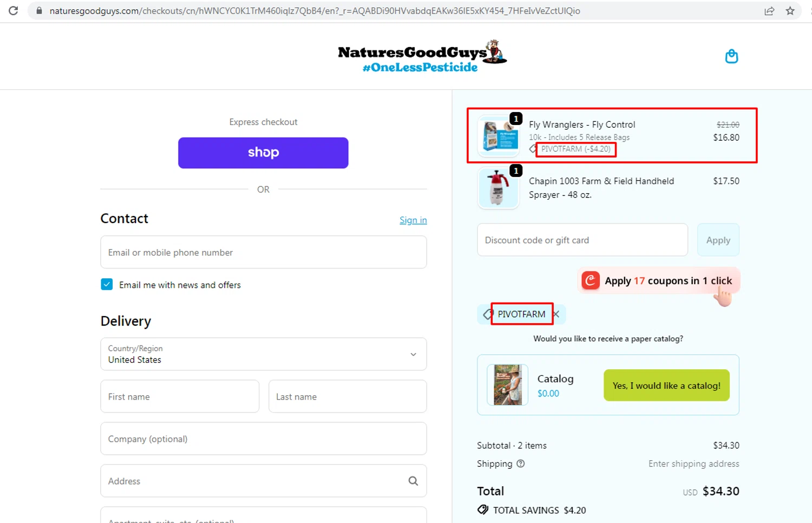812x523 pixels.
Task: Click the PIVOTFARM (-$4.20) line item discount
Action: pos(576,149)
